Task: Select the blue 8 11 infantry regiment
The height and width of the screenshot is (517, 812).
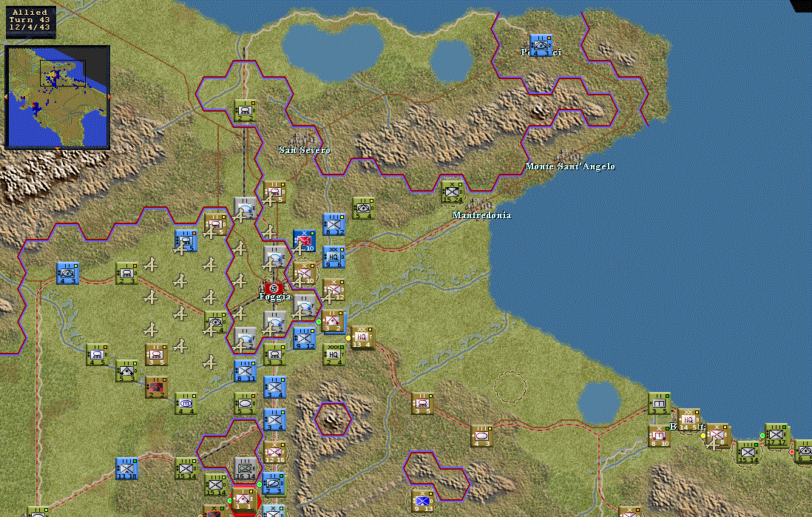Action: [x=245, y=371]
